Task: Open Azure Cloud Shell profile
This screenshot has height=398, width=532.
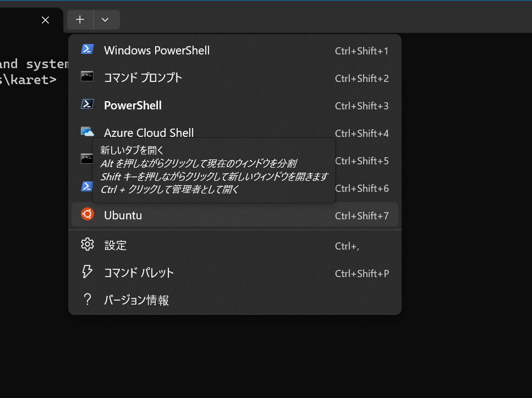Action: point(235,133)
